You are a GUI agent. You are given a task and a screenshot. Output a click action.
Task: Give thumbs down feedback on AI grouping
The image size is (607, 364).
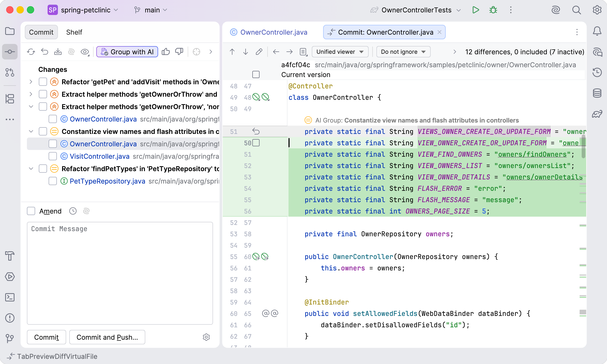pos(179,52)
